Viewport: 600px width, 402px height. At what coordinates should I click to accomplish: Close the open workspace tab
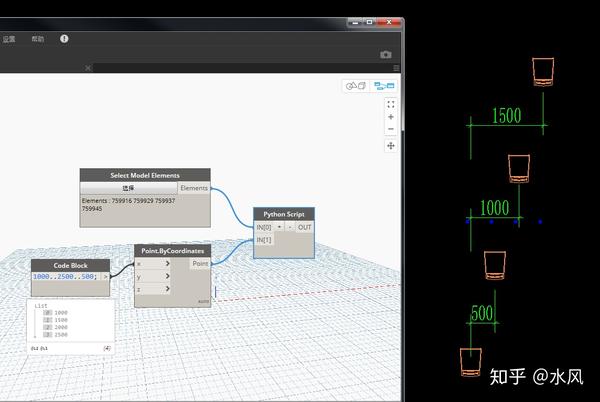pyautogui.click(x=88, y=68)
